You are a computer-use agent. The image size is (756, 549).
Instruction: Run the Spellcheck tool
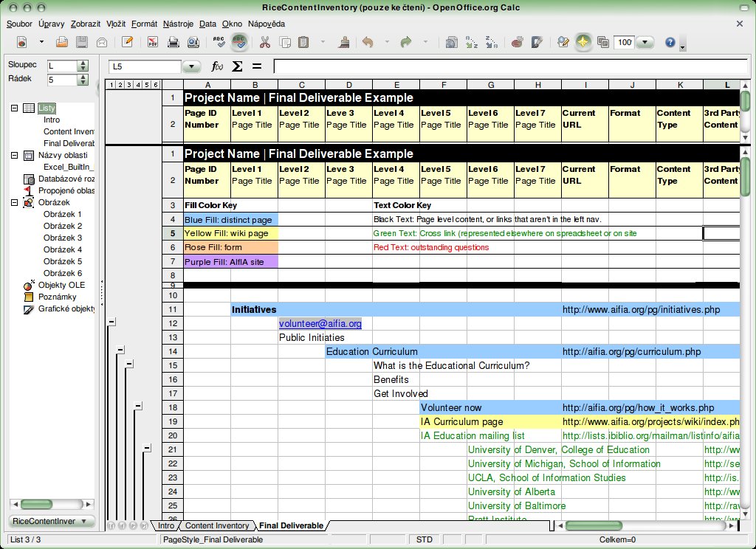coord(219,42)
